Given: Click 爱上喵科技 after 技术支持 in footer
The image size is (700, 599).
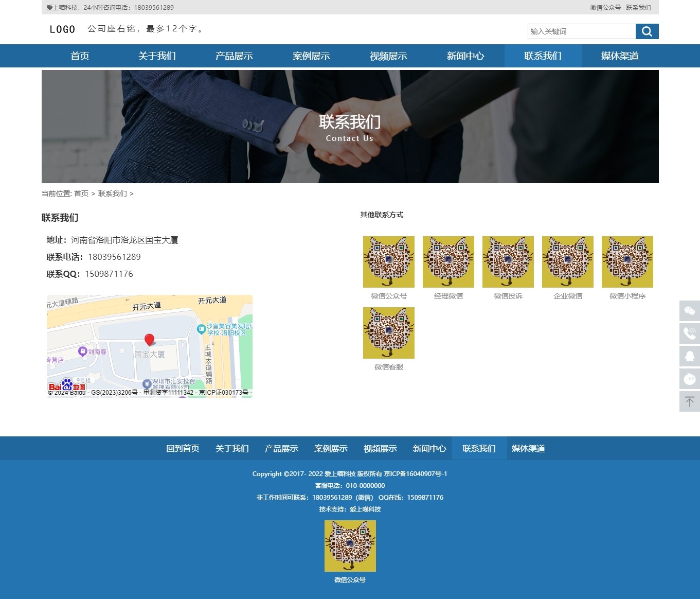Looking at the screenshot, I should coord(365,509).
